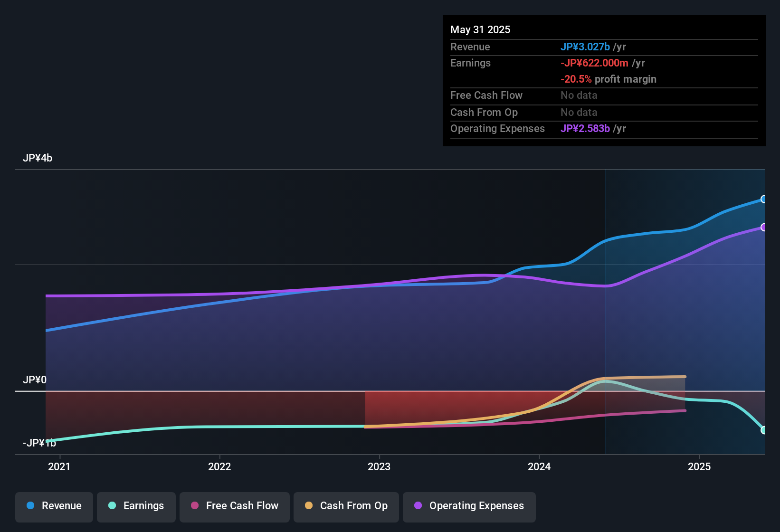Viewport: 780px width, 532px height.
Task: Click the 2021 x-axis label
Action: tap(59, 466)
